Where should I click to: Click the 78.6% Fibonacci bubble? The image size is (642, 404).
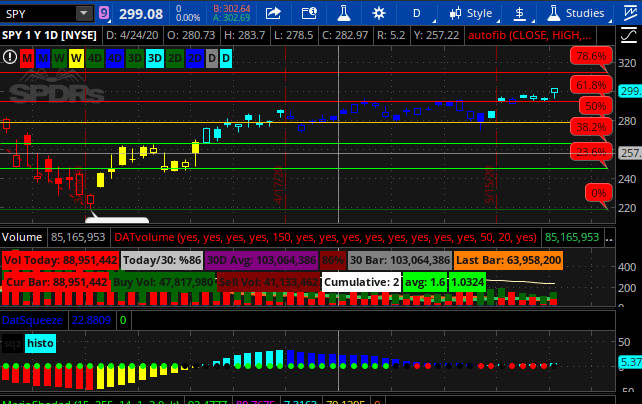coord(591,56)
